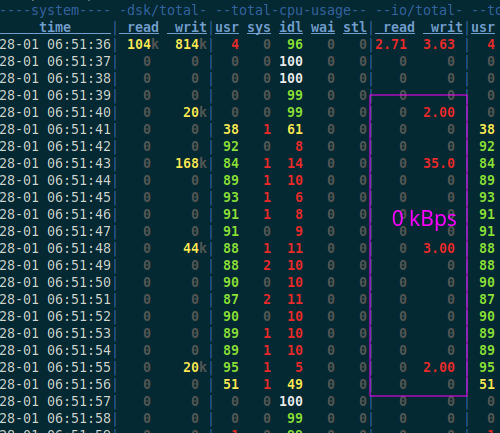Select idl value 14 at 06:51:43
This screenshot has width=500, height=433.
pos(295,163)
